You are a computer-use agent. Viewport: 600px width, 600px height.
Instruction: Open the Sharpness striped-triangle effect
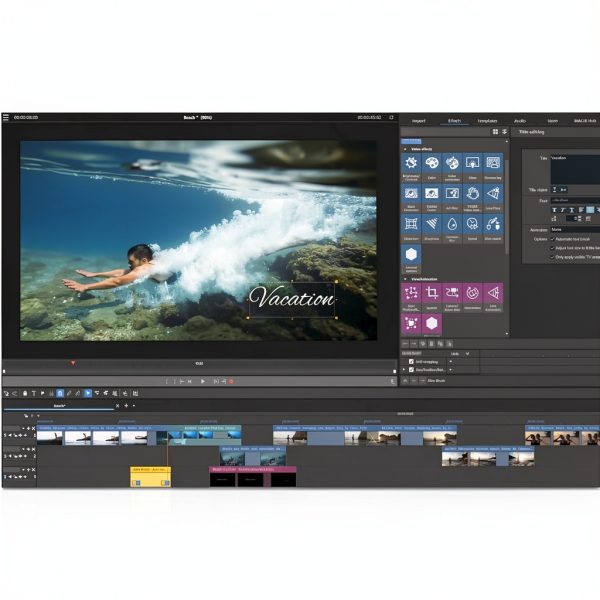[432, 228]
